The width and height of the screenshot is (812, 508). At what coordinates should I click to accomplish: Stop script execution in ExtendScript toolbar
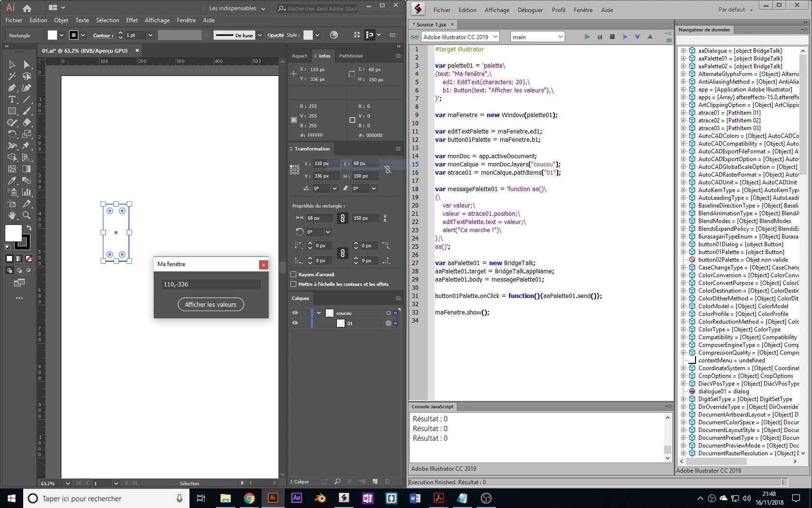pos(612,37)
